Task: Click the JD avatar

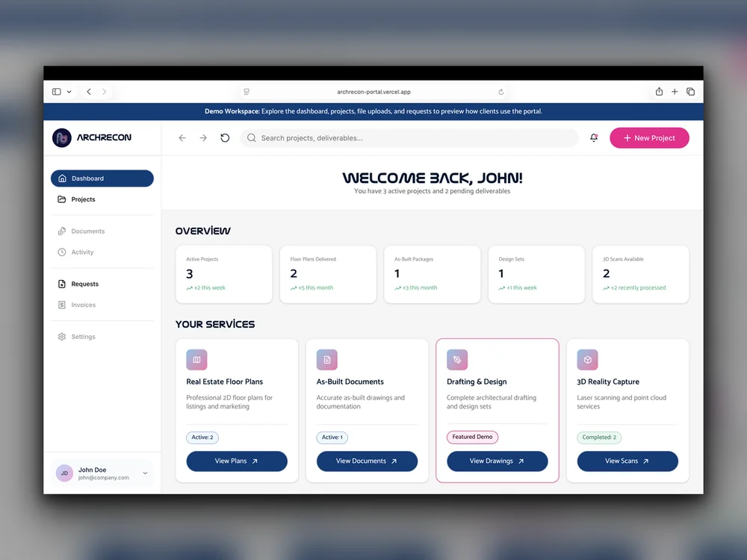Action: point(64,473)
